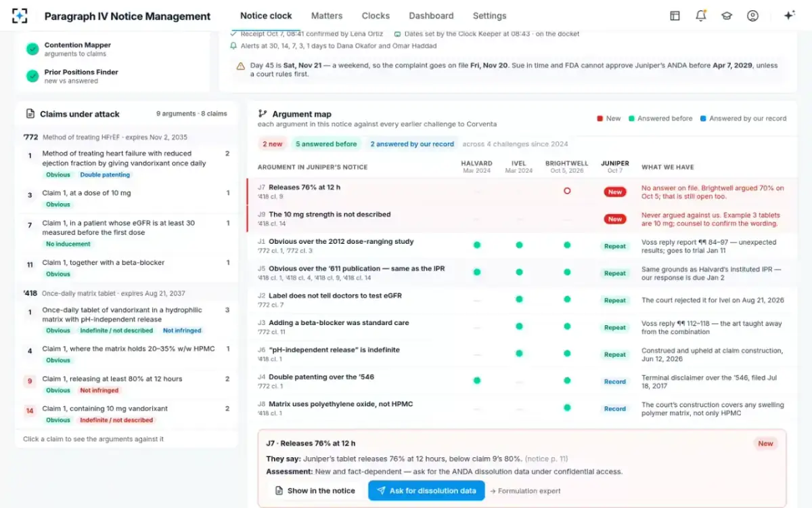Image resolution: width=812 pixels, height=508 pixels.
Task: Select claim 4 matrix holds 20–35% HPMC
Action: tap(127, 354)
